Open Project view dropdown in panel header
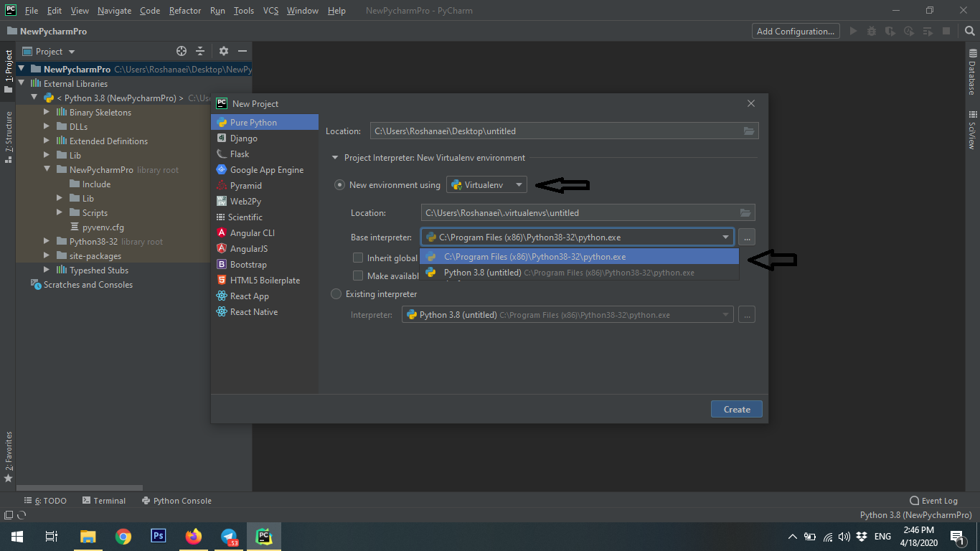This screenshot has width=980, height=551. coord(72,52)
